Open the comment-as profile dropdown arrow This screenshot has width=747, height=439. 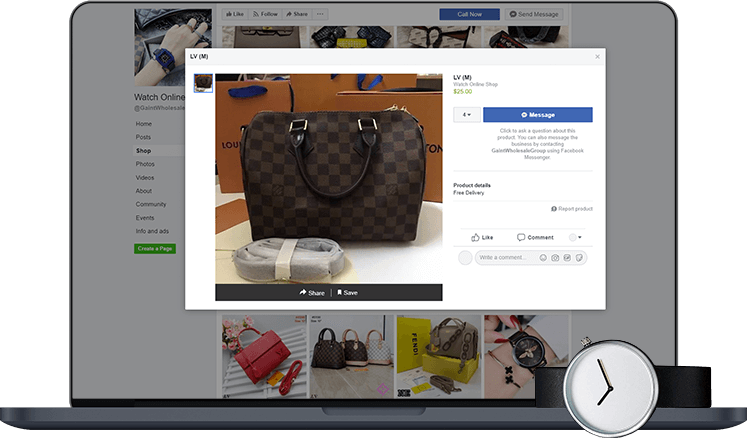575,237
